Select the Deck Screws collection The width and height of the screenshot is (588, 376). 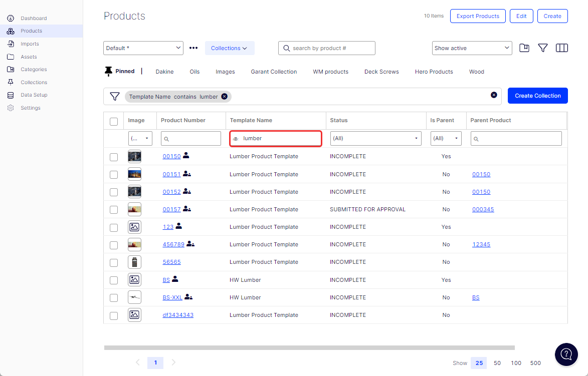tap(381, 71)
